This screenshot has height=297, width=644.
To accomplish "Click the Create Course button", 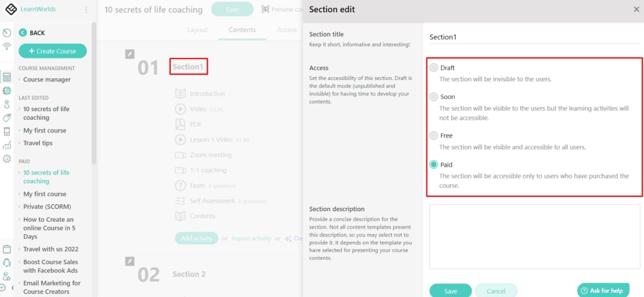I will 53,51.
